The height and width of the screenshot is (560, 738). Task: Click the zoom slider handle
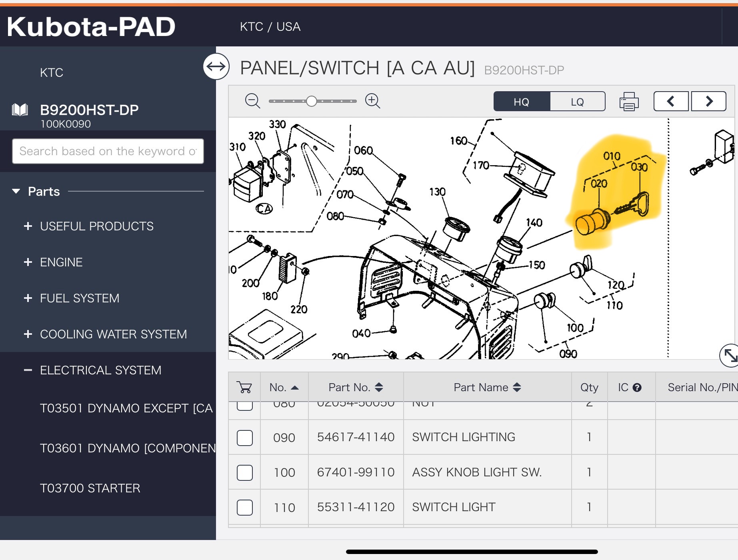[312, 101]
